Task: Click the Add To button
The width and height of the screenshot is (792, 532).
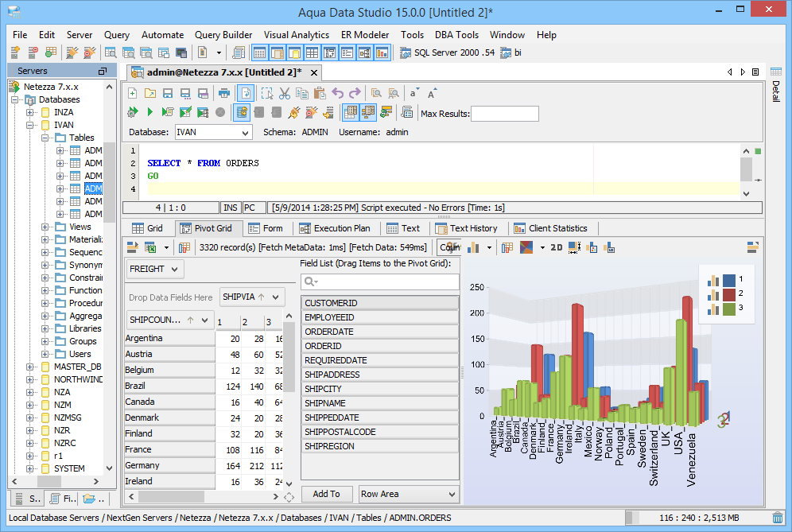Action: [x=326, y=494]
